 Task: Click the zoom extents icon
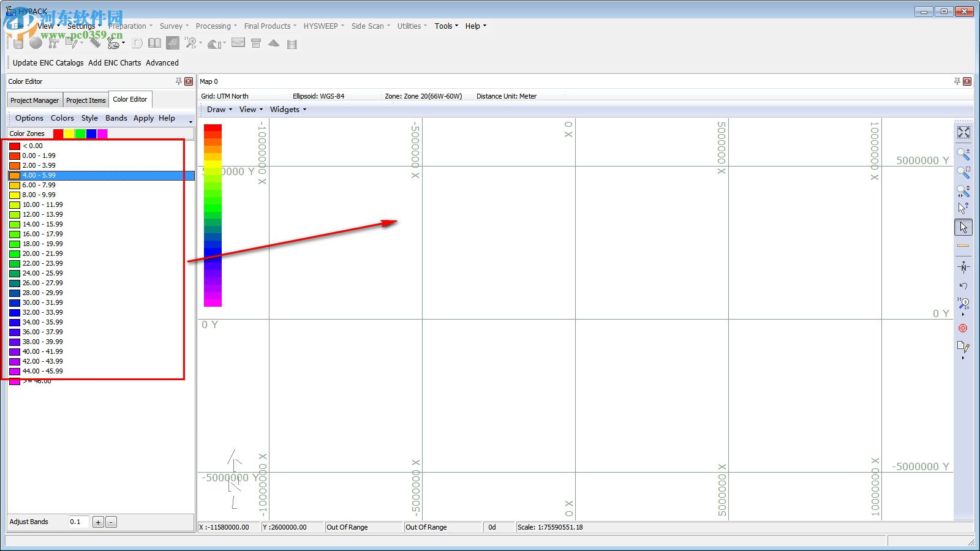tap(963, 132)
